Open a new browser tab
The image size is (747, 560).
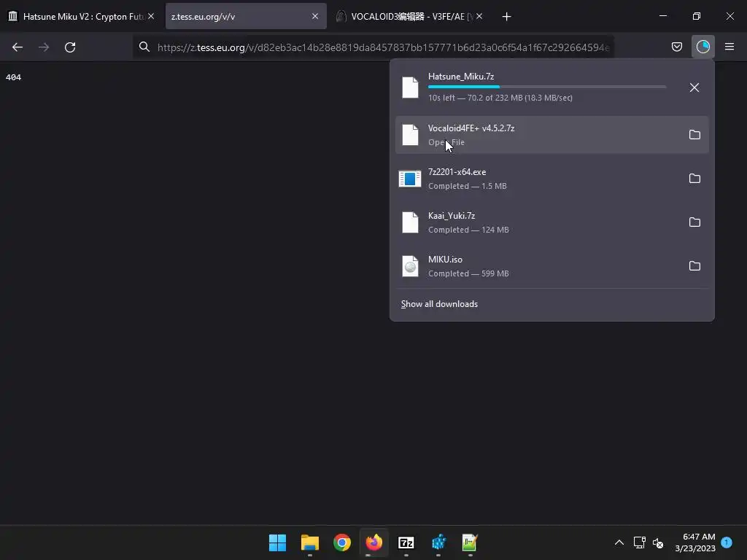pyautogui.click(x=506, y=17)
